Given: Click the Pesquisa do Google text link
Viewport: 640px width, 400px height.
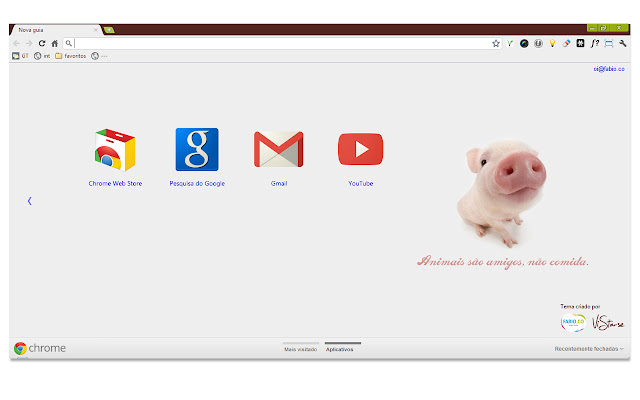Looking at the screenshot, I should pos(197,184).
